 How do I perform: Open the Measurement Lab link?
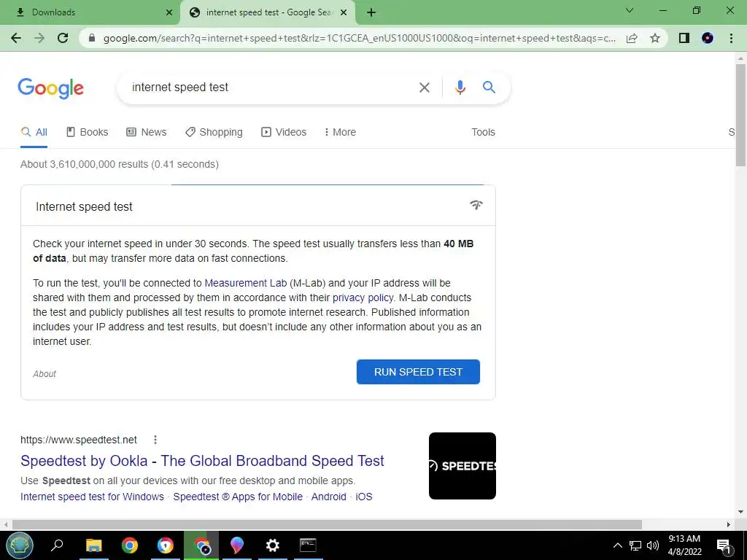click(x=245, y=283)
